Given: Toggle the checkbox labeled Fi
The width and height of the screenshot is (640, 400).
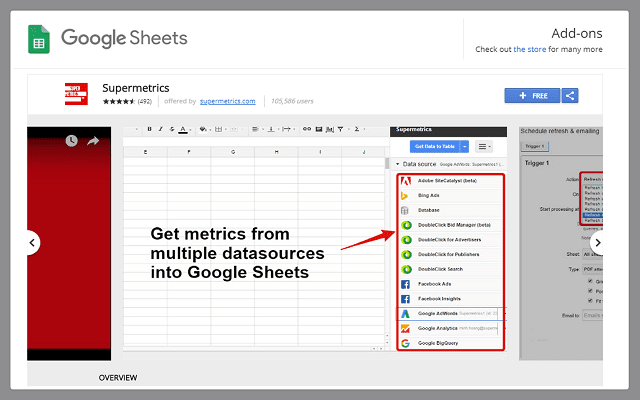Looking at the screenshot, I should click(590, 300).
